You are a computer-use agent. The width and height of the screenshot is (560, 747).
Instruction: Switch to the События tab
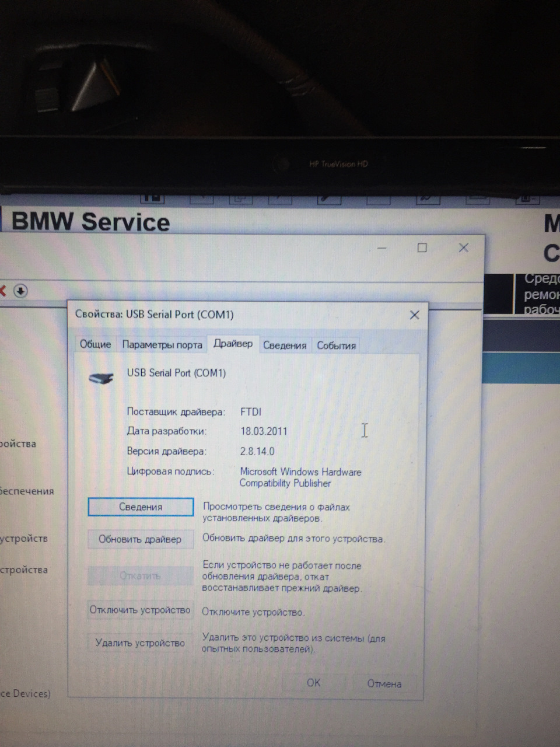336,345
